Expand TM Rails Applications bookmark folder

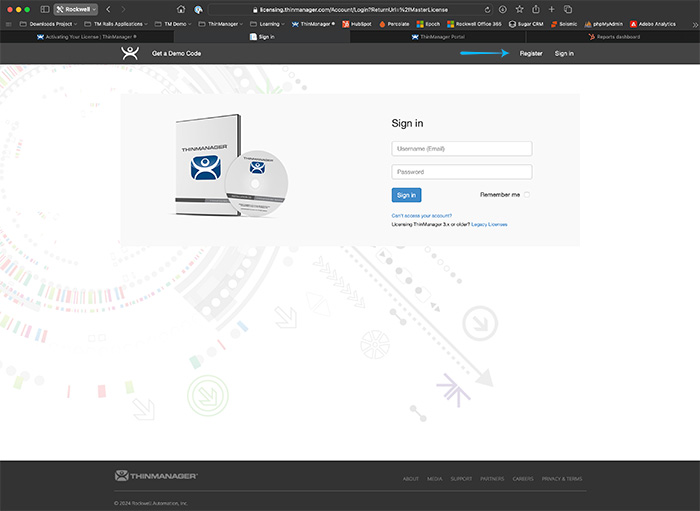[116, 24]
